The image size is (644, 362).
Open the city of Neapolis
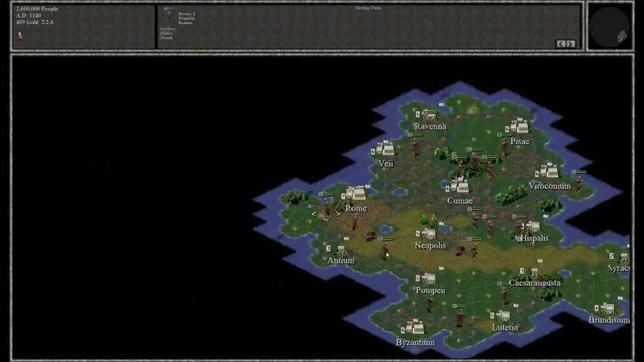pos(429,234)
